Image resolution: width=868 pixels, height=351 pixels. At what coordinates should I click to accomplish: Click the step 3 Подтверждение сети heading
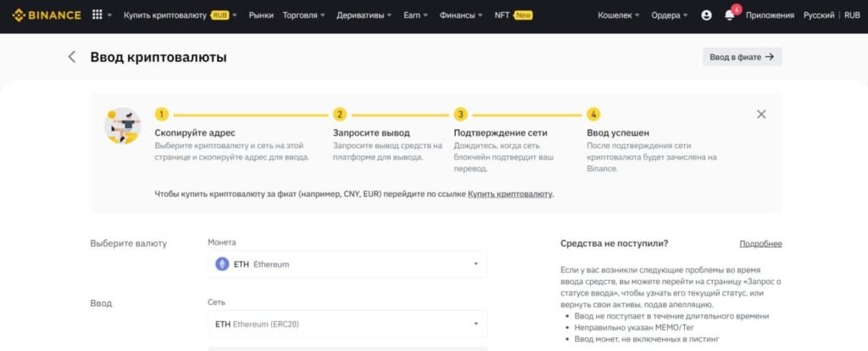click(x=500, y=133)
